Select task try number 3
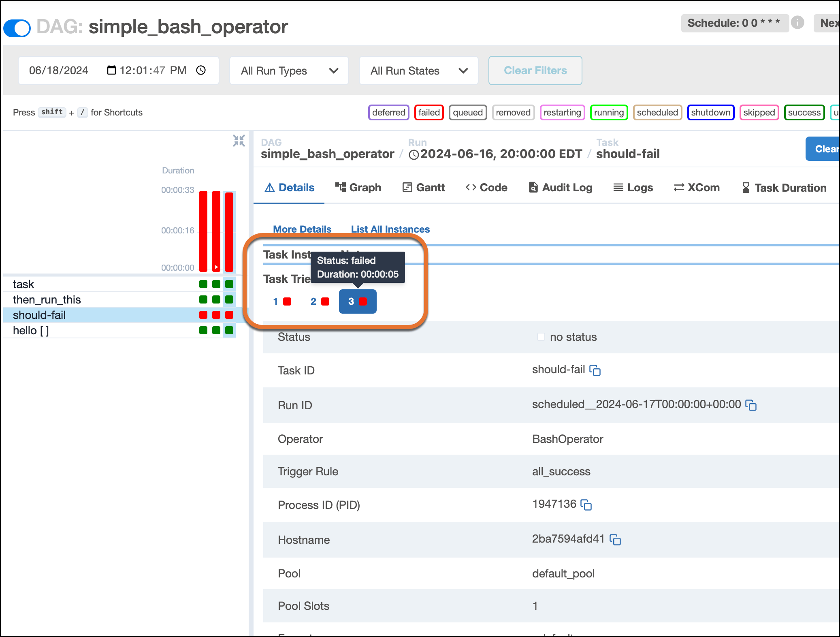840x637 pixels. click(358, 301)
